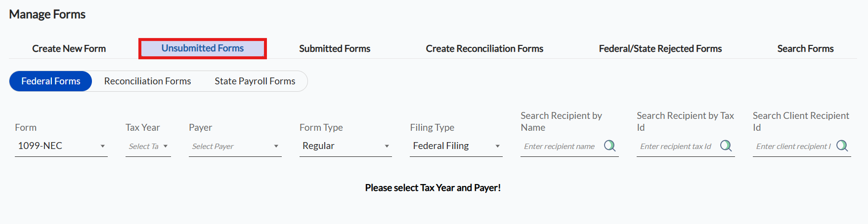This screenshot has width=868, height=224.
Task: Switch to Reconciliation Forms pill toggle
Action: pyautogui.click(x=147, y=81)
